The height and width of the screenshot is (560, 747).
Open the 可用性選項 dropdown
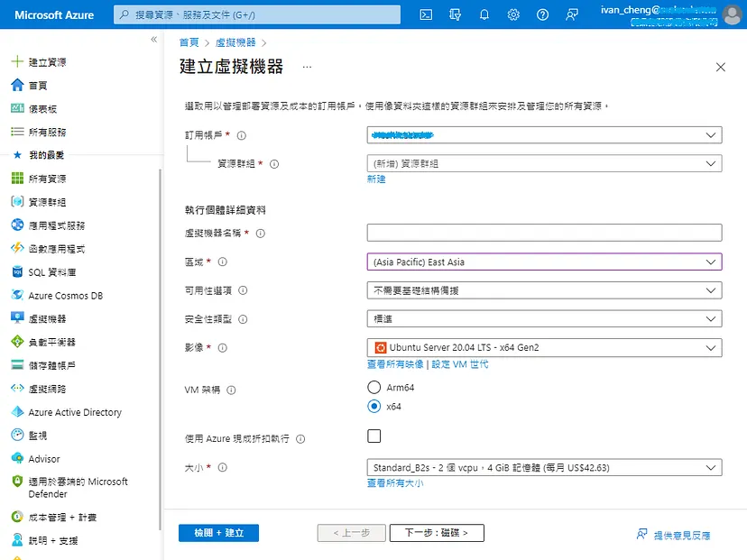click(x=545, y=290)
